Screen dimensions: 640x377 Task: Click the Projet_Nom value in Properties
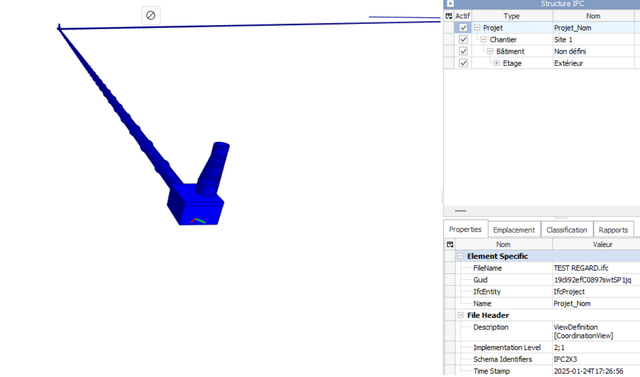(572, 304)
